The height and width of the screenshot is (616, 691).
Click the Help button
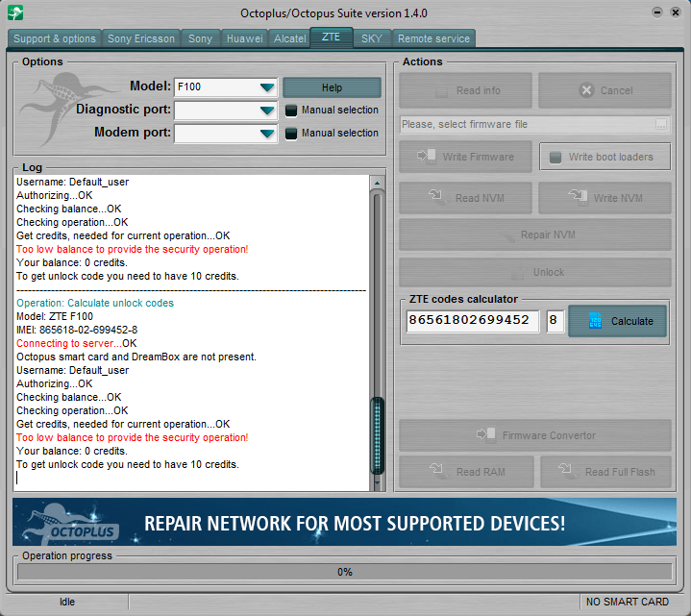[x=332, y=87]
